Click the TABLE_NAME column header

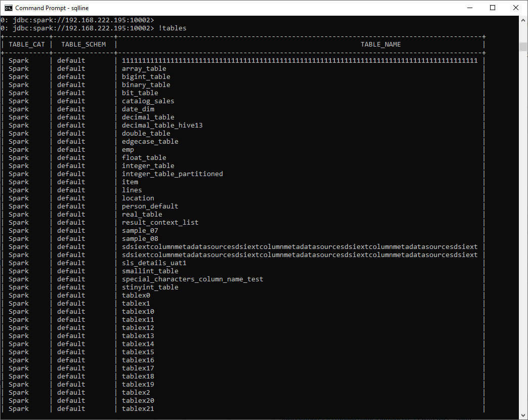tap(380, 44)
